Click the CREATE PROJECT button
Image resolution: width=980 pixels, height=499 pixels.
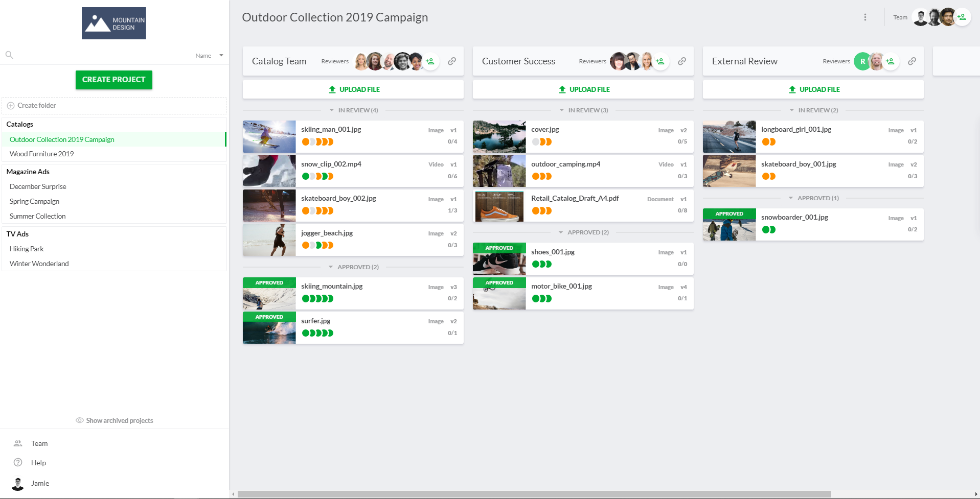(114, 80)
